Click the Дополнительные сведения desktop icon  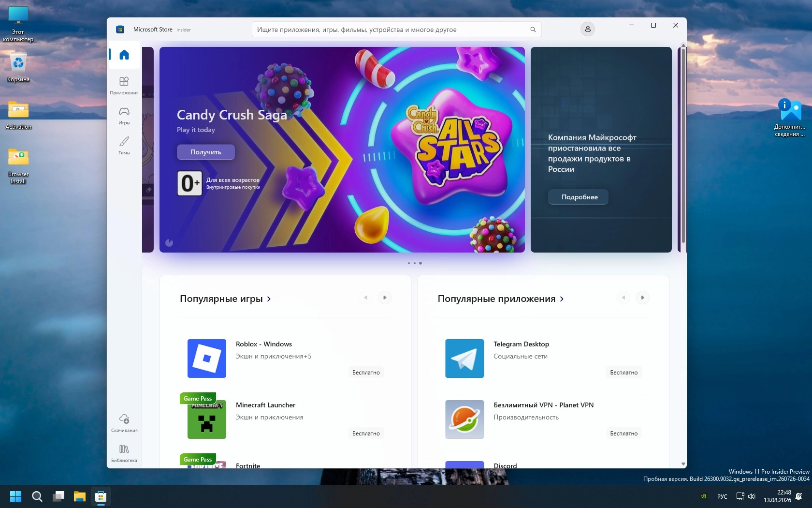click(x=790, y=118)
